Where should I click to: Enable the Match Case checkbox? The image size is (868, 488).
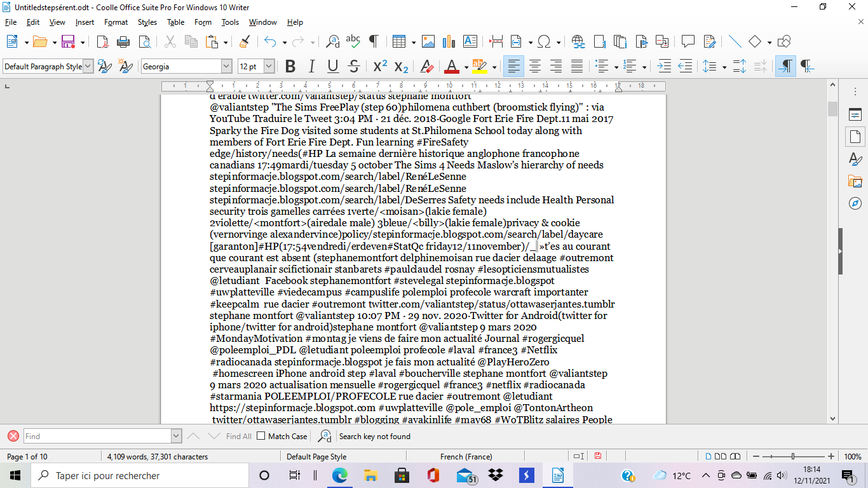[261, 436]
